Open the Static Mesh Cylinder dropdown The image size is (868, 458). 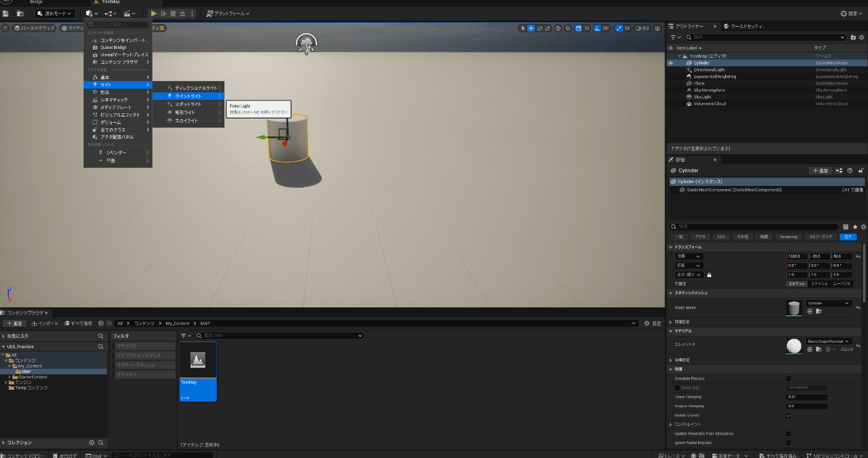click(829, 303)
